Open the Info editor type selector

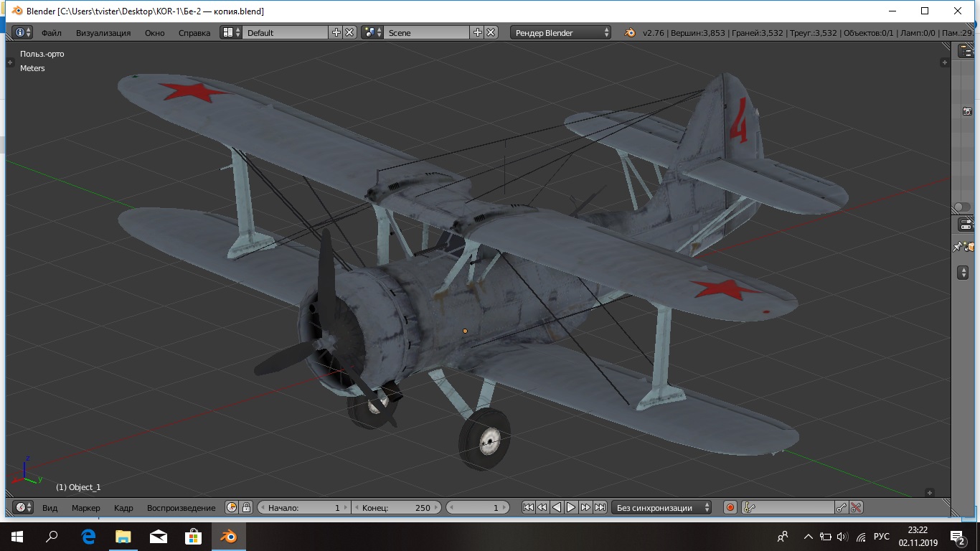click(23, 32)
